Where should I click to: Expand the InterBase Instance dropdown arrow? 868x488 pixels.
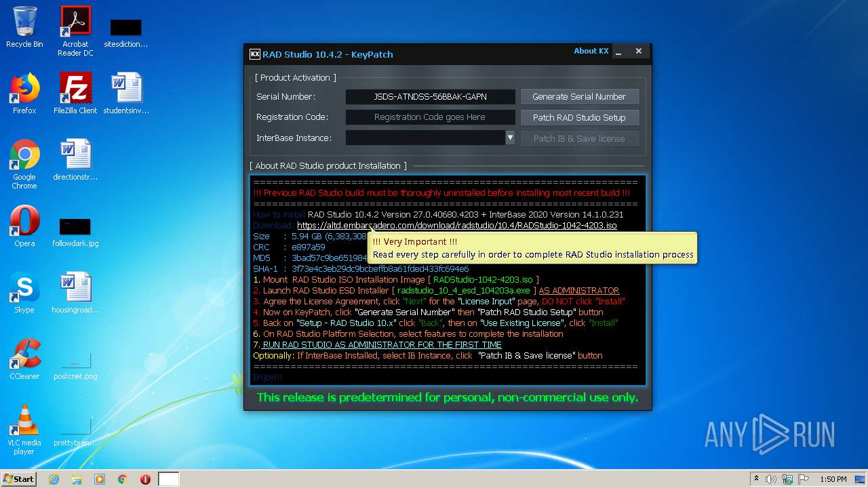click(x=510, y=138)
